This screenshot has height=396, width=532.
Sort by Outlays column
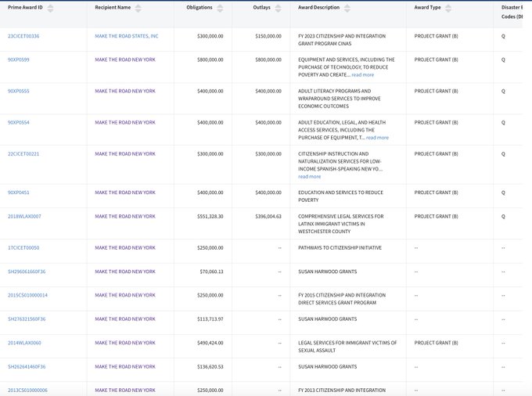pos(278,9)
